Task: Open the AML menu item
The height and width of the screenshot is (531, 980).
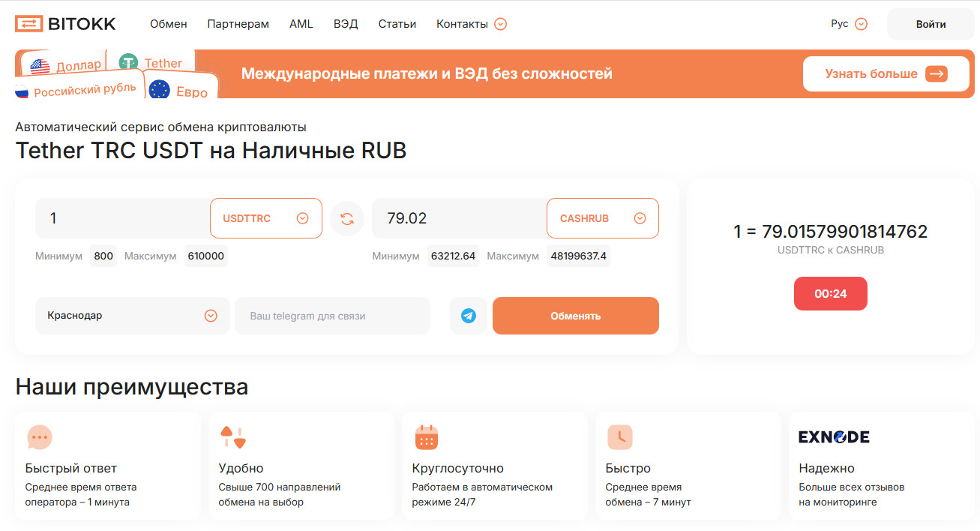Action: 301,24
